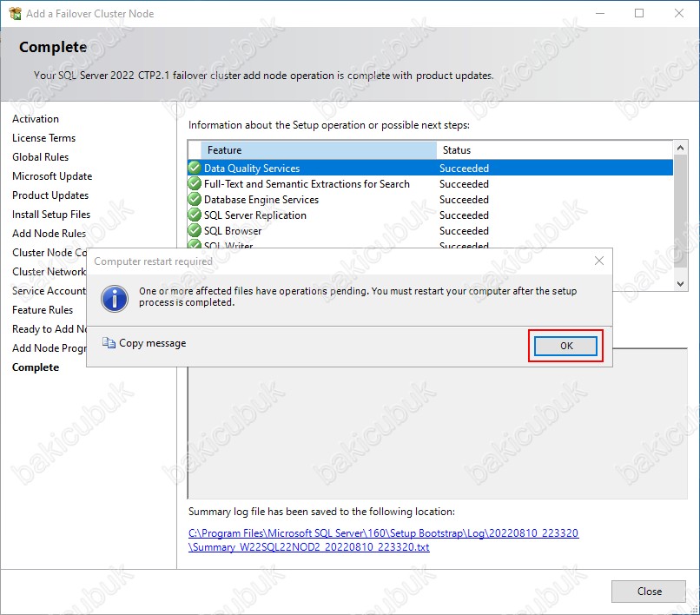The width and height of the screenshot is (700, 615).
Task: Click the Copy message clipboard icon
Action: click(x=109, y=342)
